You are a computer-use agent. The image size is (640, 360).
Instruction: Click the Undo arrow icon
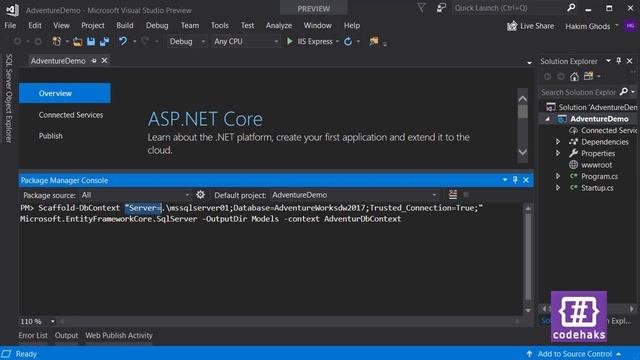pyautogui.click(x=123, y=41)
